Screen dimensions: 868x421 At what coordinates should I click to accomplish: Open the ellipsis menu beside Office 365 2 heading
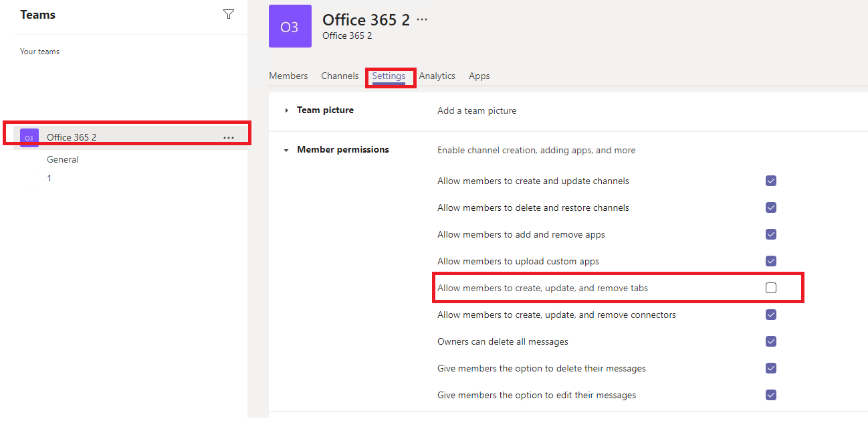tap(422, 19)
